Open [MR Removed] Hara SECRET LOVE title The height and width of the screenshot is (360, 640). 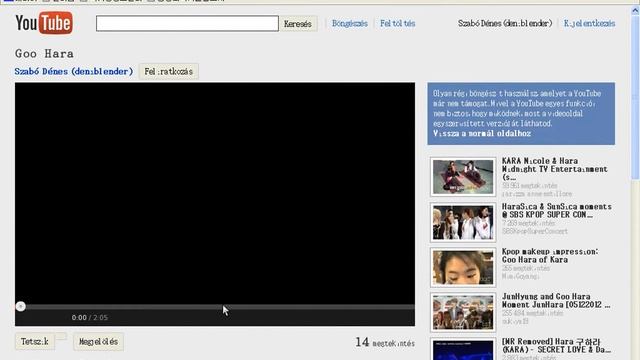pos(556,345)
